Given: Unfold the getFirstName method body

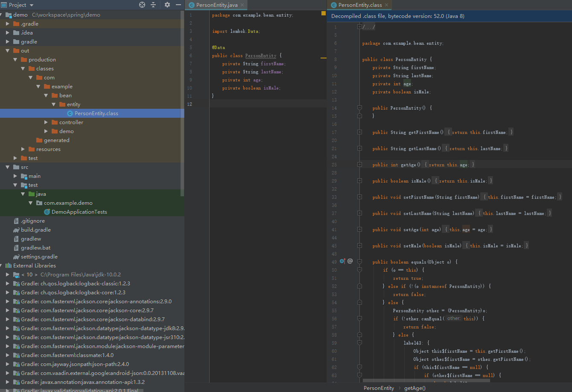Looking at the screenshot, I should 360,132.
